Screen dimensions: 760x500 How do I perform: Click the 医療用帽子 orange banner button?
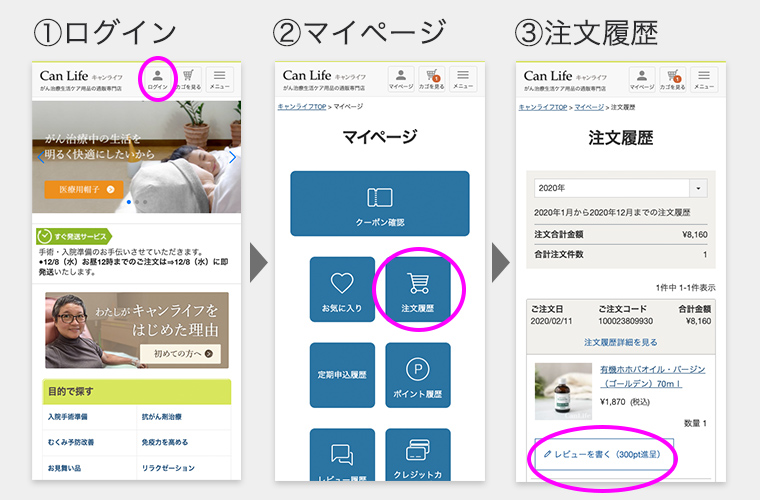84,189
